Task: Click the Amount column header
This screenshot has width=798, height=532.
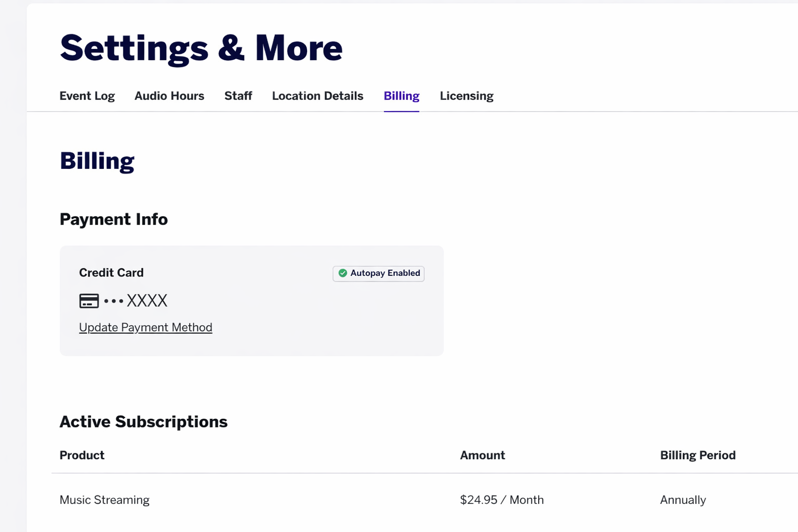Action: [x=483, y=455]
